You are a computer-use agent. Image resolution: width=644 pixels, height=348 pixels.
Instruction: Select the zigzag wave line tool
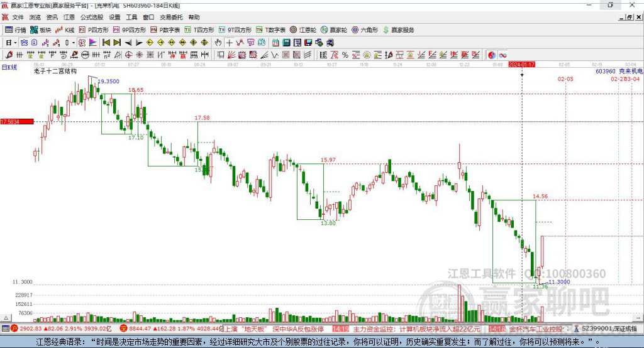[275, 55]
